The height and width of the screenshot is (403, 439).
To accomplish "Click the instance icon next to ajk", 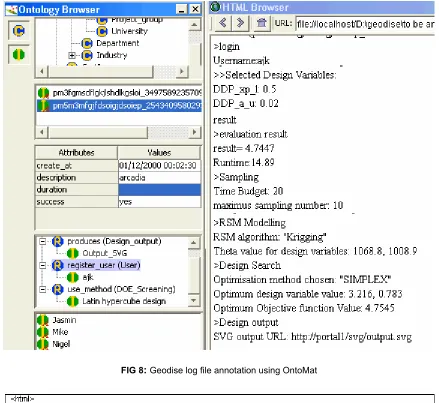I will coord(72,277).
